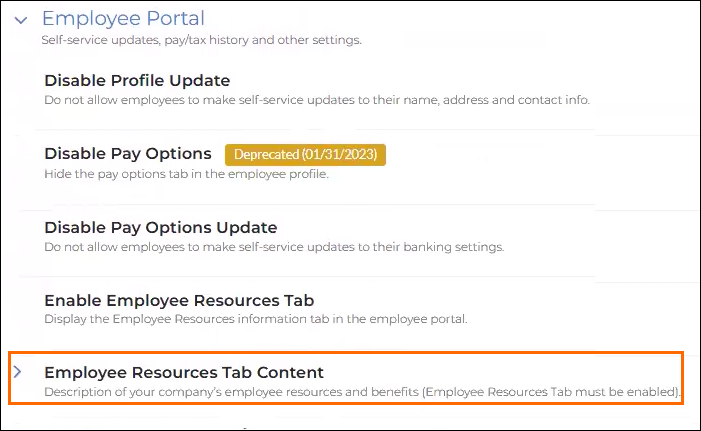Click the 'Hide the pay options tab' description
Viewport: 701px width, 431px height.
(186, 174)
